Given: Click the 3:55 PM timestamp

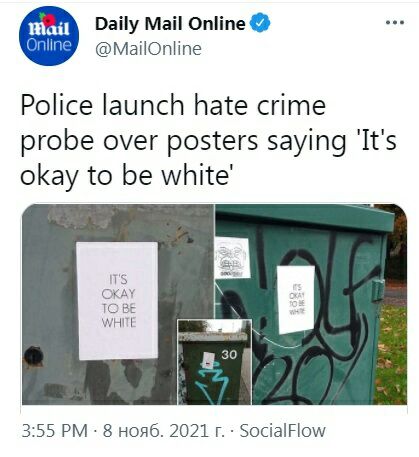Looking at the screenshot, I should click(x=55, y=430).
